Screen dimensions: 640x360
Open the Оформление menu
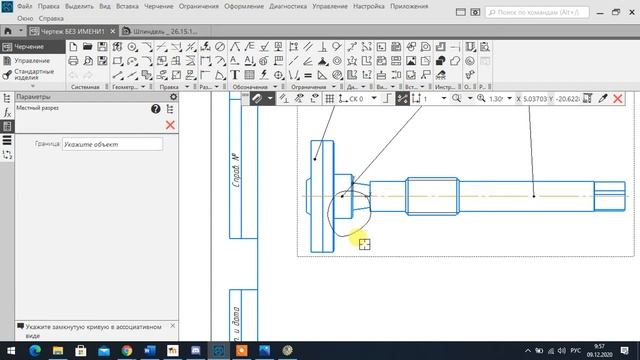pyautogui.click(x=244, y=7)
